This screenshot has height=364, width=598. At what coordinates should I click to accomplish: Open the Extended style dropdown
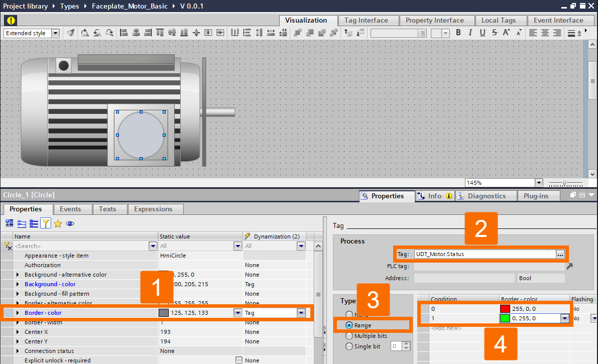55,33
